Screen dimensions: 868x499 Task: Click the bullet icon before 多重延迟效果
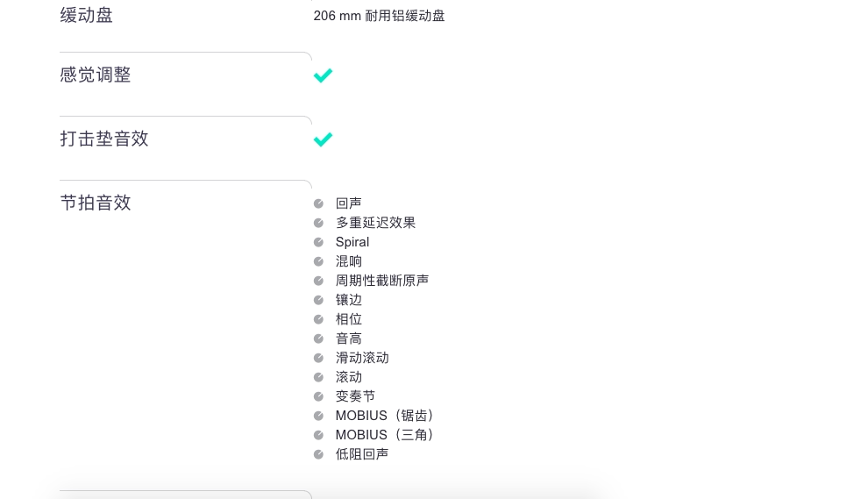(318, 224)
